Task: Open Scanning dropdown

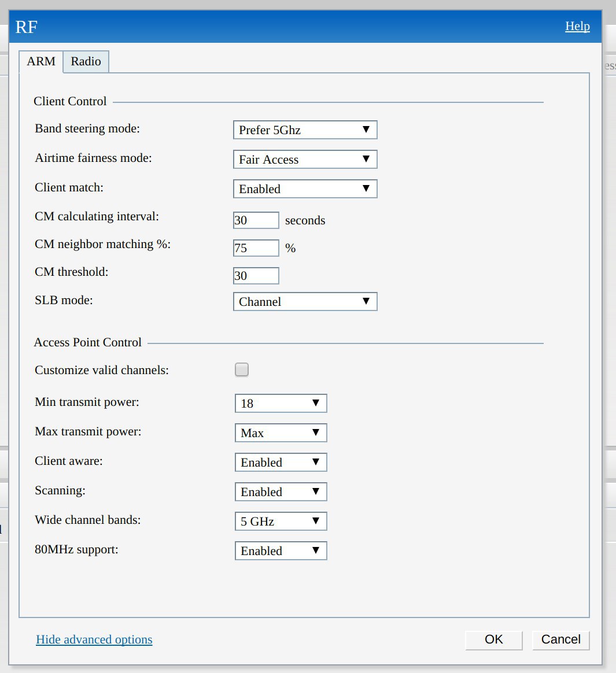Action: pos(281,492)
